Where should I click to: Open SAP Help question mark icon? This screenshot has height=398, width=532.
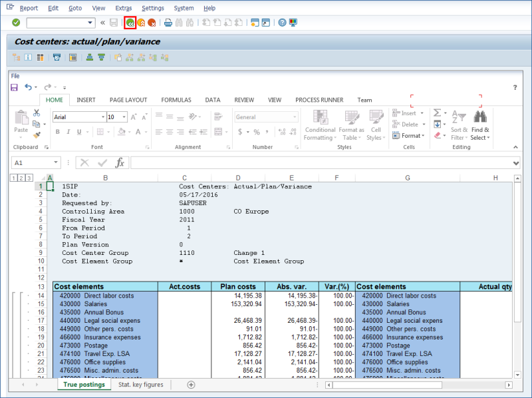tap(282, 23)
